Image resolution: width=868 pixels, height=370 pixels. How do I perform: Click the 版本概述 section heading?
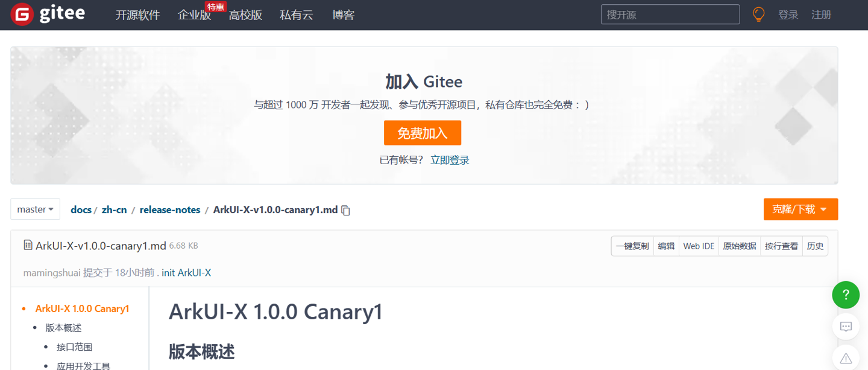201,351
